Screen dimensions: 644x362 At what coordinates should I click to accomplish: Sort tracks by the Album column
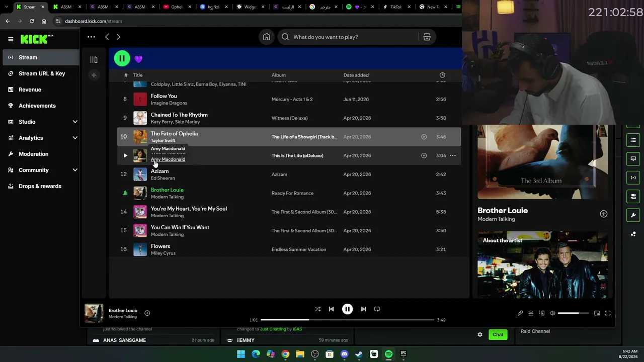pos(279,75)
